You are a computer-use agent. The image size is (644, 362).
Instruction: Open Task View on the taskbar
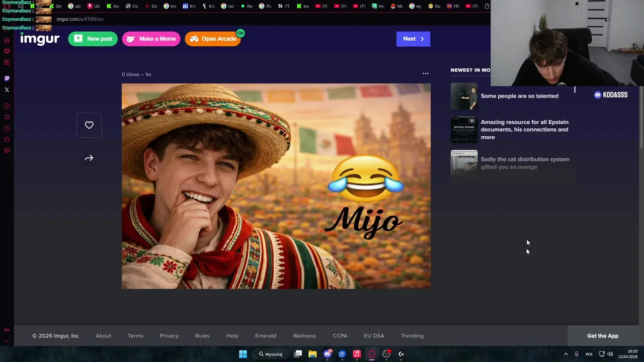(298, 354)
